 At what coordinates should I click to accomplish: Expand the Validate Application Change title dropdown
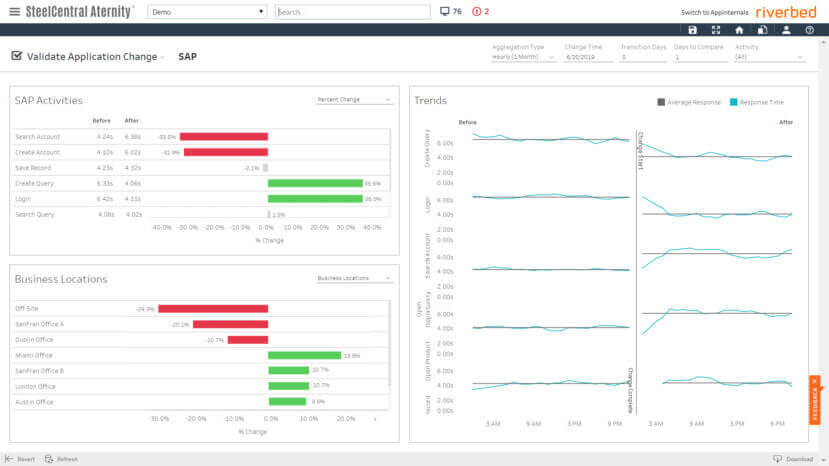(x=162, y=57)
